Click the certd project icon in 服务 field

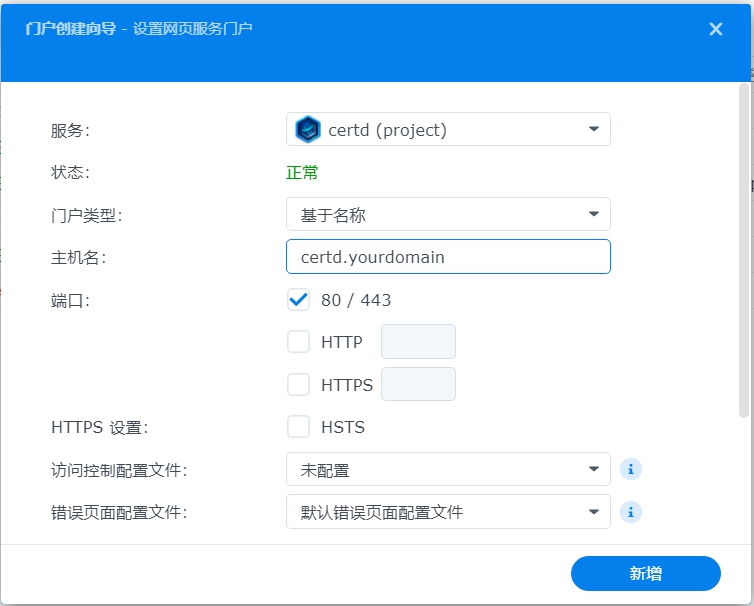coord(308,130)
